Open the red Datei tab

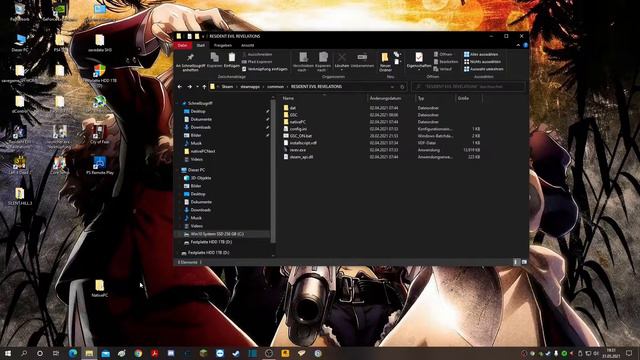[x=182, y=45]
